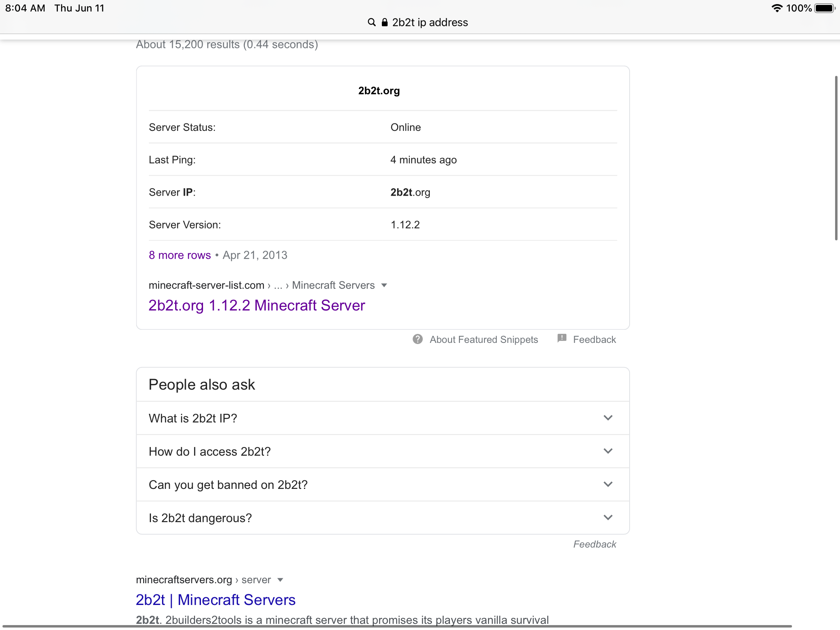Viewport: 840px width, 630px height.
Task: Tap the lock icon in the address bar
Action: (384, 22)
